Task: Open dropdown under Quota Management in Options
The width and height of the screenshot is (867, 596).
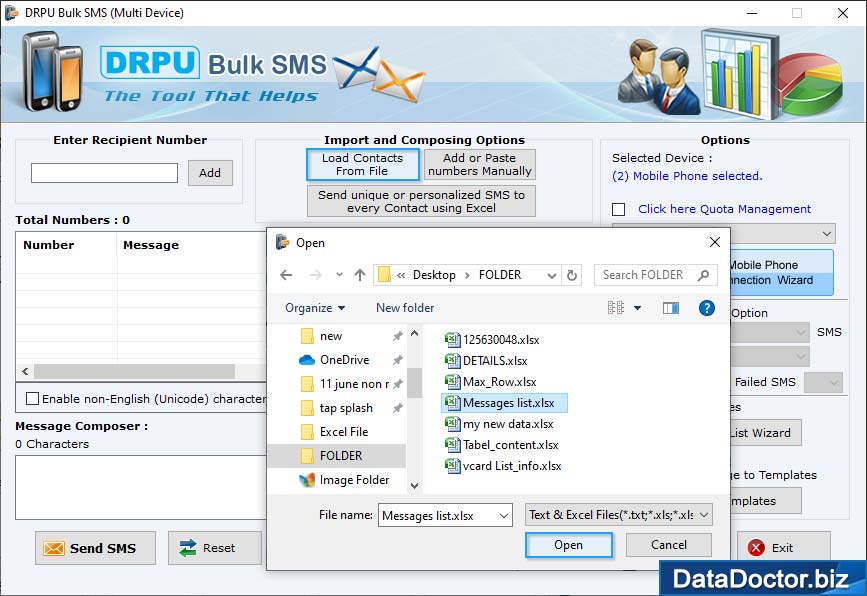Action: (826, 233)
